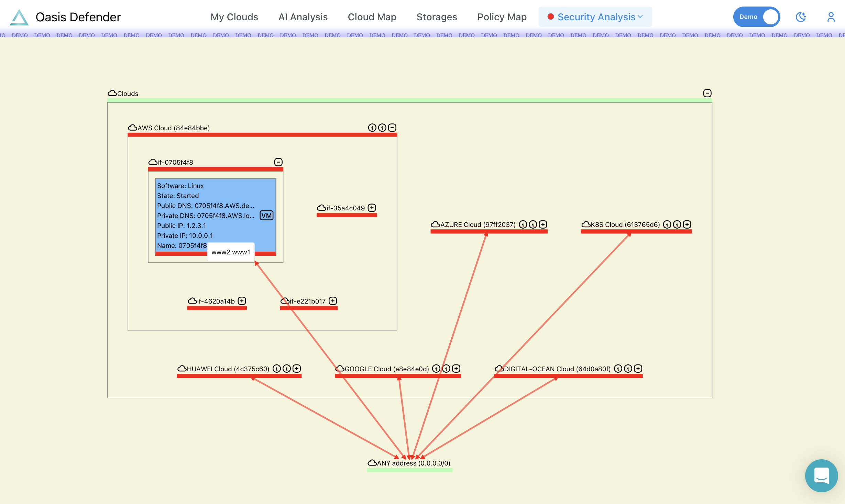Toggle the Demo mode switch
Image resolution: width=845 pixels, height=504 pixels.
756,17
